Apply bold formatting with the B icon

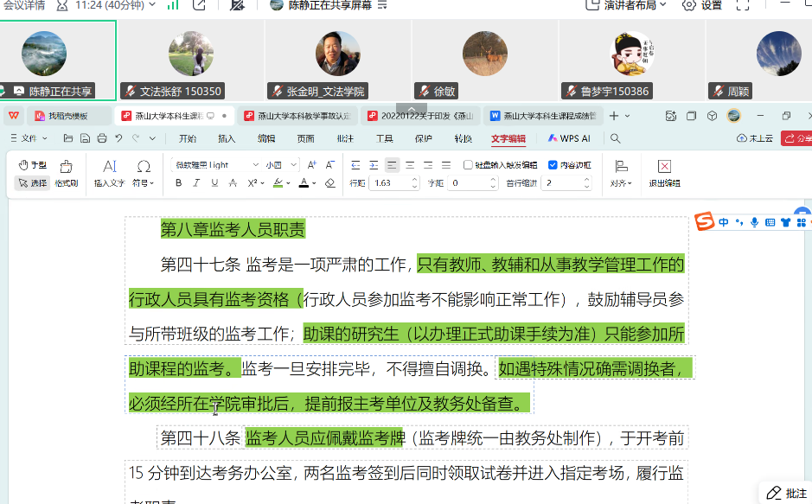(x=178, y=183)
